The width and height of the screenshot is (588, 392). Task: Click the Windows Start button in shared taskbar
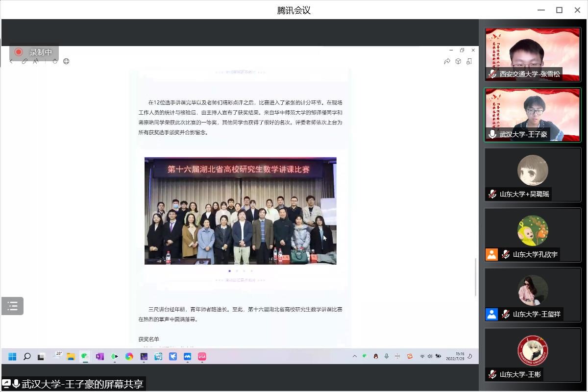point(12,356)
